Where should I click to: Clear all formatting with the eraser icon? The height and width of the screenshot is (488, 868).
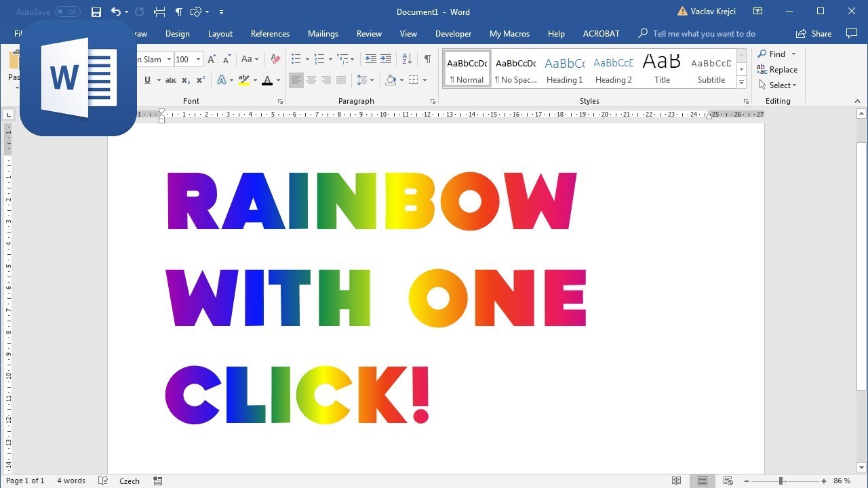click(x=275, y=60)
